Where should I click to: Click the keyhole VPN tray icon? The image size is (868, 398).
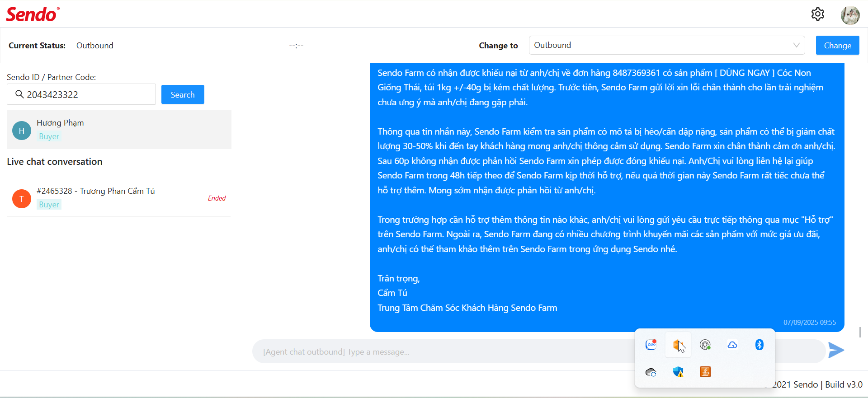tap(705, 345)
